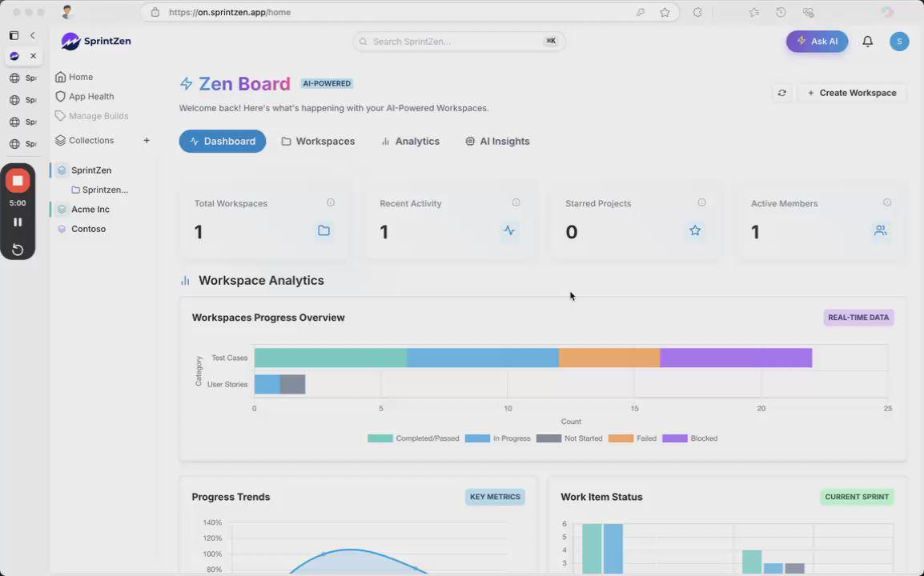This screenshot has width=924, height=576.
Task: Click the Work Item Status chart title
Action: 601,497
